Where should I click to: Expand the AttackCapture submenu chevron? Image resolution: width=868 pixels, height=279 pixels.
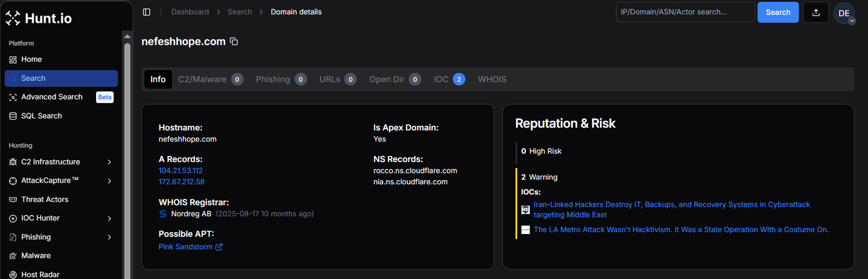[109, 181]
